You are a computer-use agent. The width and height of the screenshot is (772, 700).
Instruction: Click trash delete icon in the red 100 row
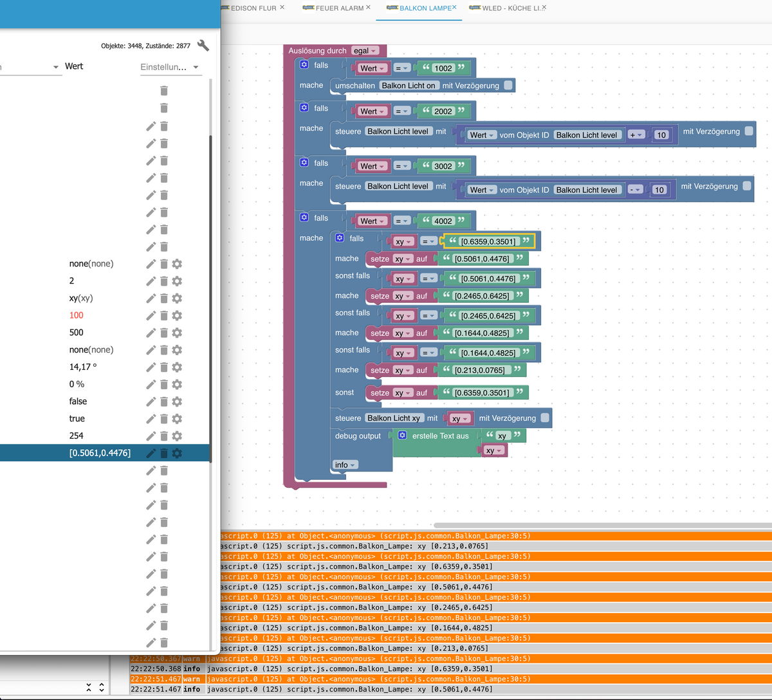click(x=164, y=315)
